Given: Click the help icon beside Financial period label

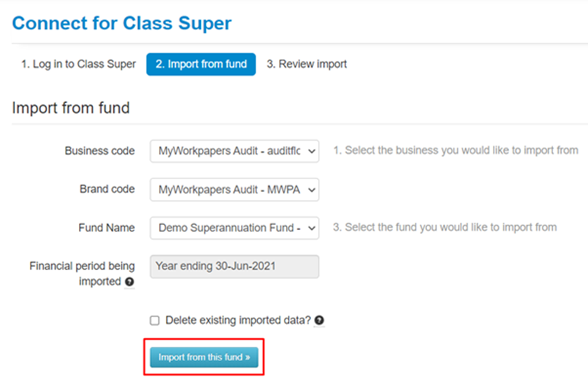Looking at the screenshot, I should tap(129, 282).
